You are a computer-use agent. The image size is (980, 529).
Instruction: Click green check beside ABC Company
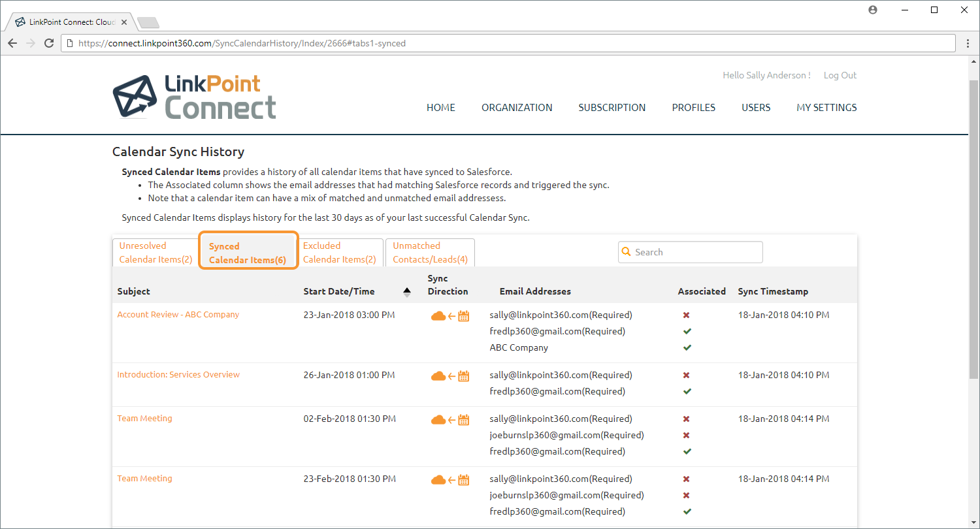(687, 348)
